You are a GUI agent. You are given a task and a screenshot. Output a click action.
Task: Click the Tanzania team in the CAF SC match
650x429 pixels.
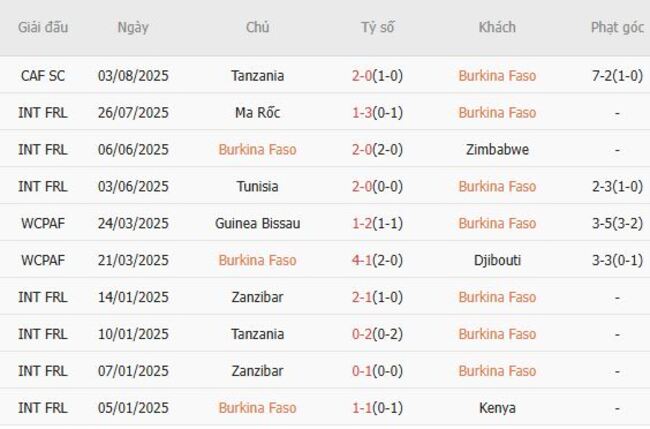pyautogui.click(x=257, y=75)
